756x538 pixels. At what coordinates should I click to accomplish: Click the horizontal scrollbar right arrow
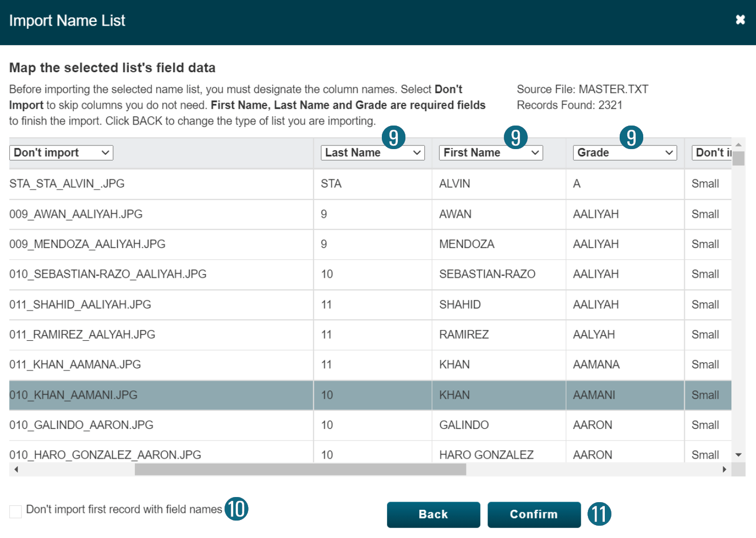tap(724, 469)
